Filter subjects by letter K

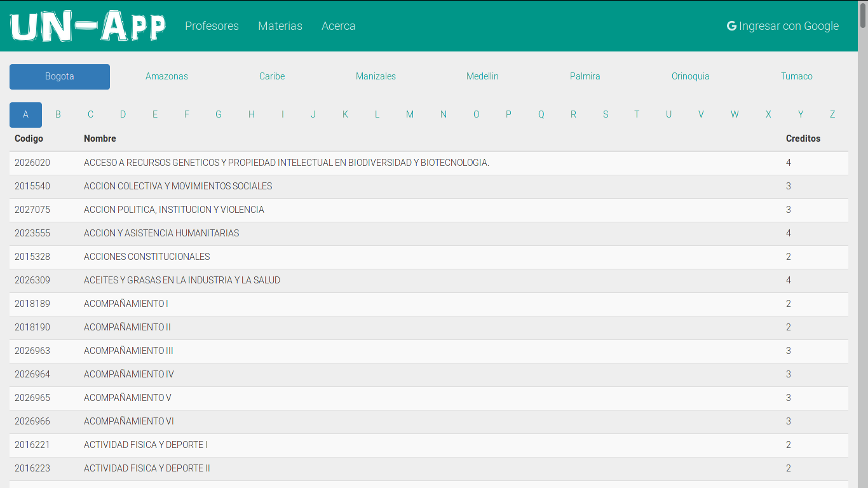tap(345, 114)
